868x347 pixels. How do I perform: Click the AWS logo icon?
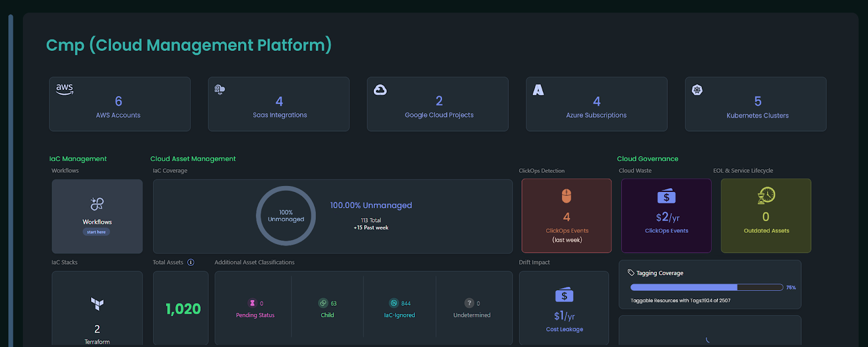[65, 89]
